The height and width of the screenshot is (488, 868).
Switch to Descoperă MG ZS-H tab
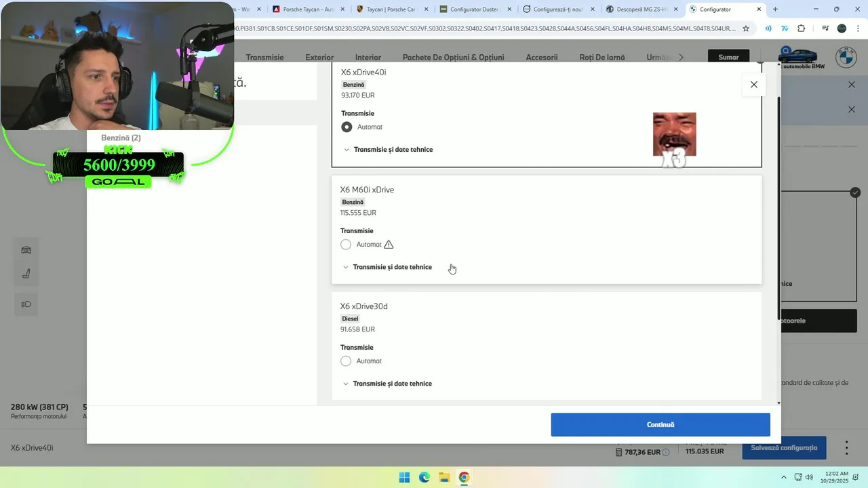642,9
